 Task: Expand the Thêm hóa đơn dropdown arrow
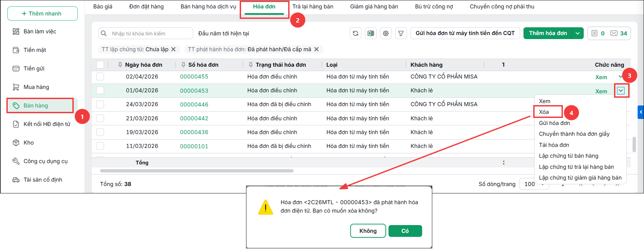click(578, 33)
